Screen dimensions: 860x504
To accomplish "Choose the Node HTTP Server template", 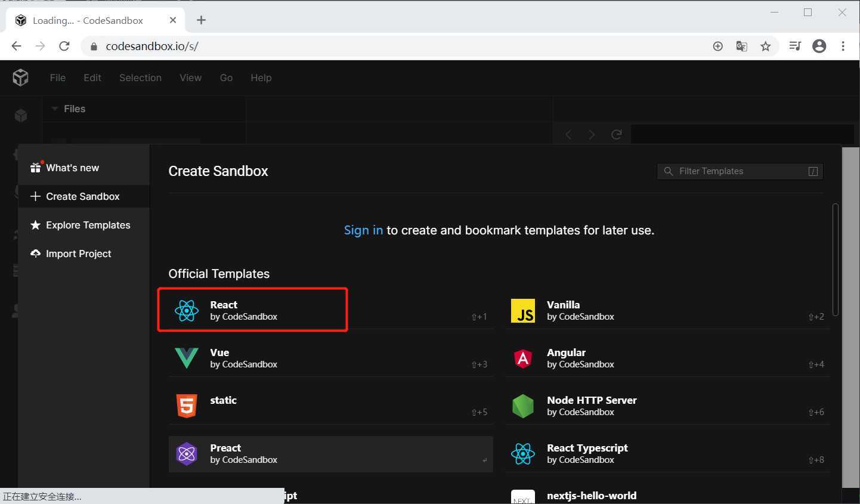I will 667,406.
